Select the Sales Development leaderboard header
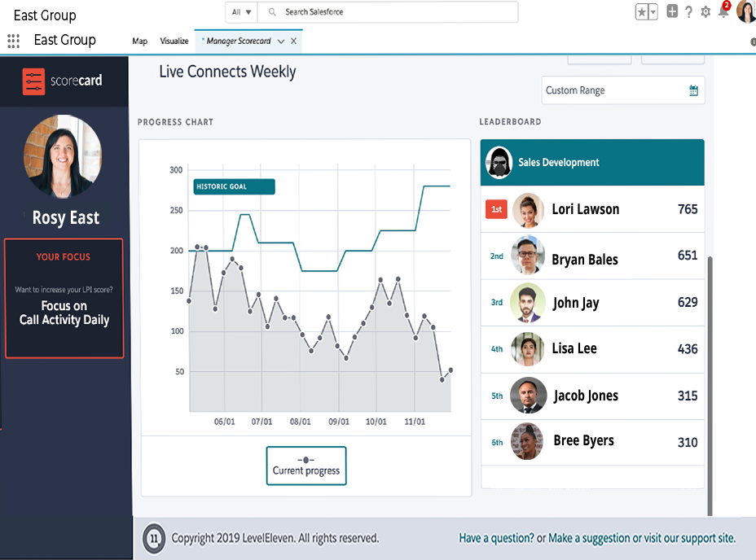 [592, 163]
